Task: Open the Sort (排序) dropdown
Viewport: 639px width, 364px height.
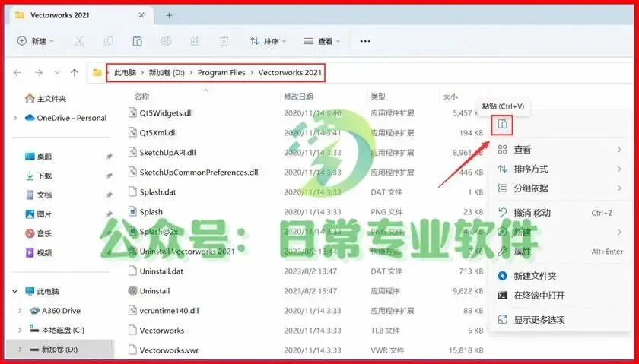Action: 268,41
